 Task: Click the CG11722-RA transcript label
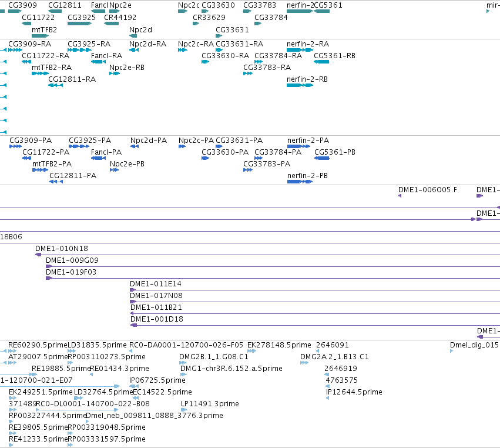46,56
